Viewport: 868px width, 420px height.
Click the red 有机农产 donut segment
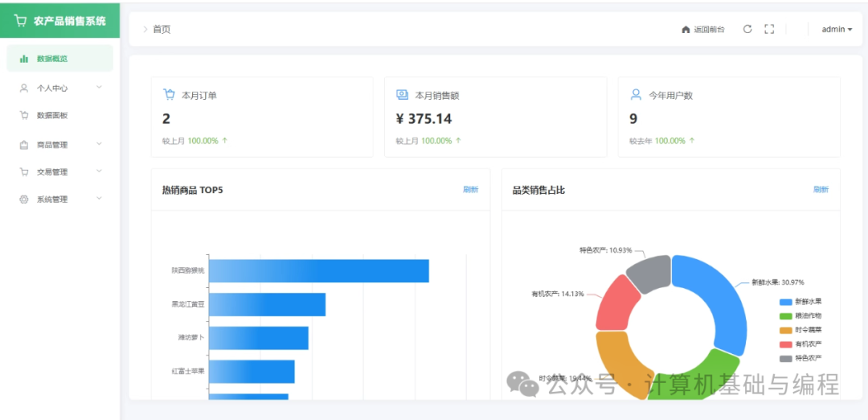tap(616, 305)
